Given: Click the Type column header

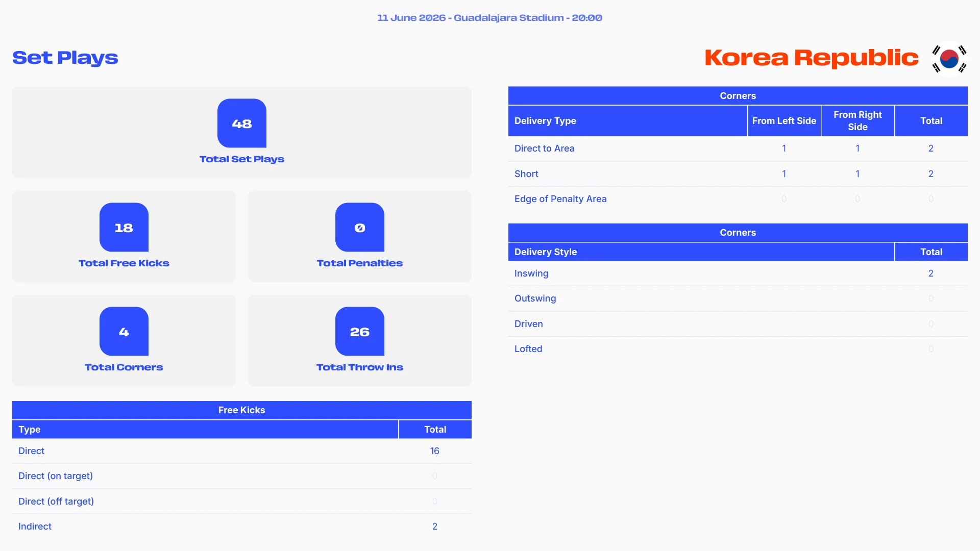Looking at the screenshot, I should pyautogui.click(x=205, y=430).
